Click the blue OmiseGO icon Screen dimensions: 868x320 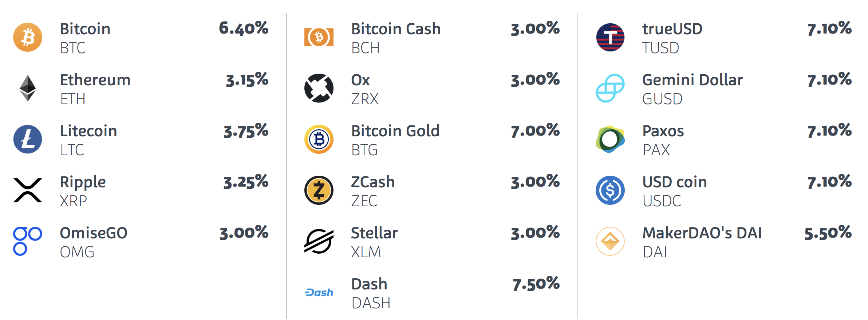point(28,241)
